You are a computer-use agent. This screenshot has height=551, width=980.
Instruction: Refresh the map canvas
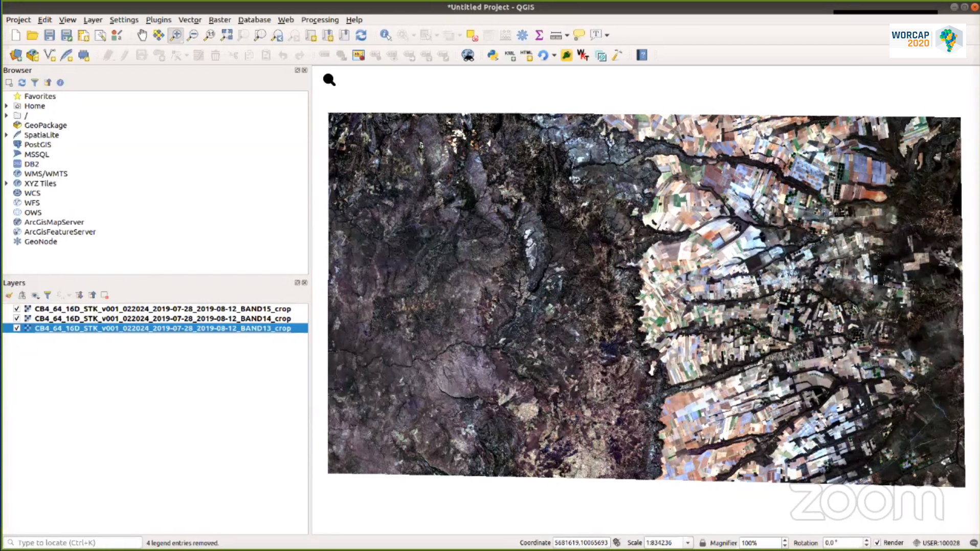(361, 35)
